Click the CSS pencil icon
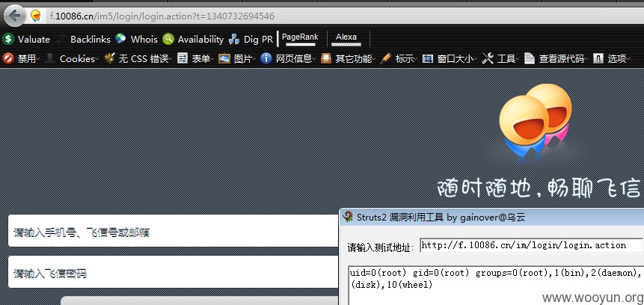 coord(109,58)
